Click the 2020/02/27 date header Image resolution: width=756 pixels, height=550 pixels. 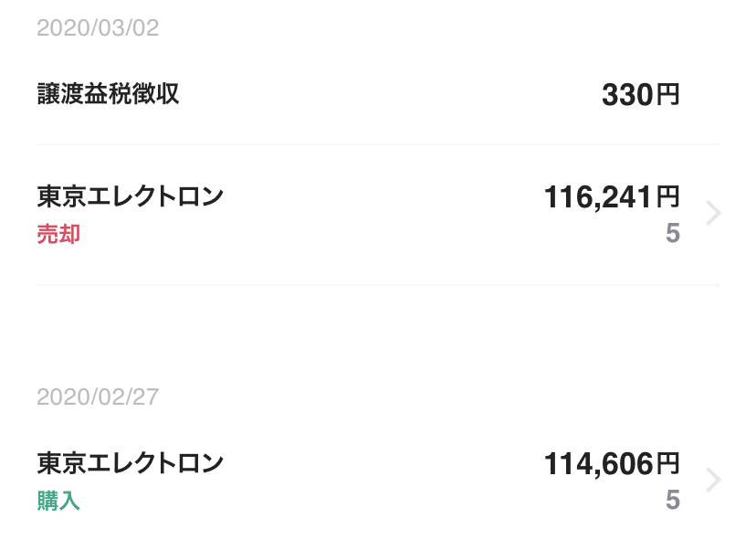[98, 397]
